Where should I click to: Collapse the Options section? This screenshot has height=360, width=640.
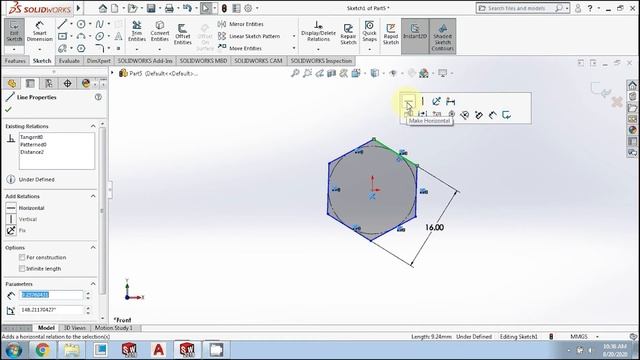(x=93, y=248)
